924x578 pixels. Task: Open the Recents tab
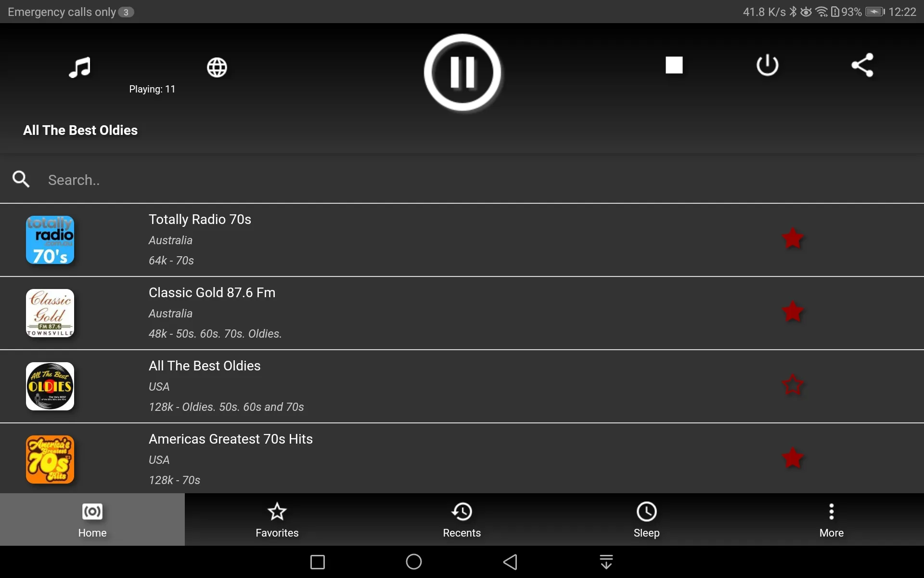click(462, 519)
